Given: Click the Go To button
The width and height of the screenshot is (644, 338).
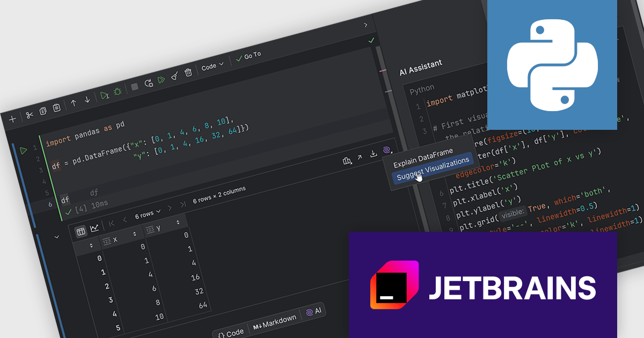Looking at the screenshot, I should pos(248,56).
